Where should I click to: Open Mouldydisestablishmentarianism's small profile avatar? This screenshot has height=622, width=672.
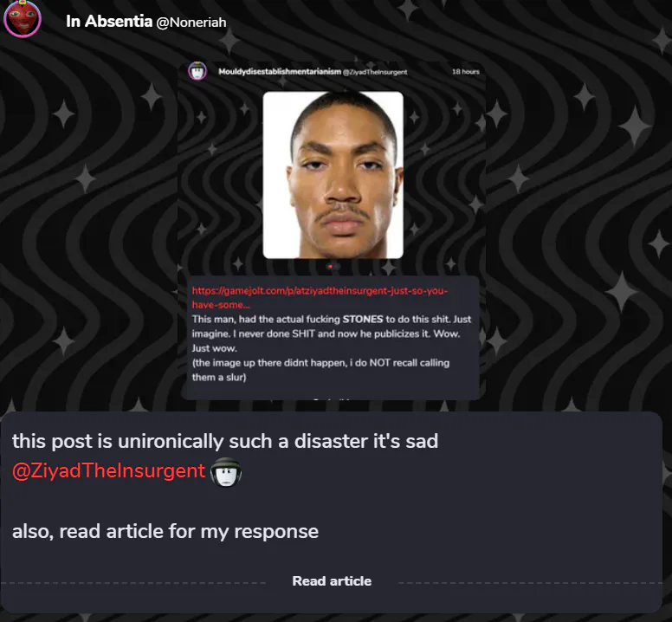click(197, 71)
